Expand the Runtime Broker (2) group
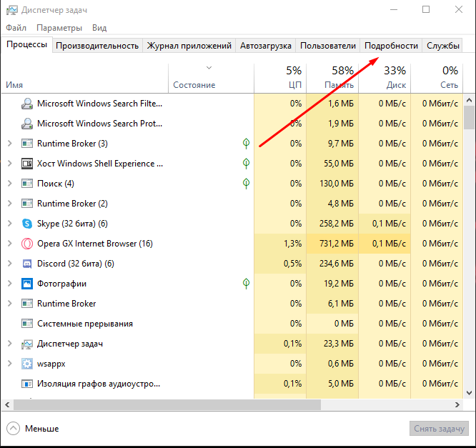Screen dimensions: 476x448 coord(10,204)
